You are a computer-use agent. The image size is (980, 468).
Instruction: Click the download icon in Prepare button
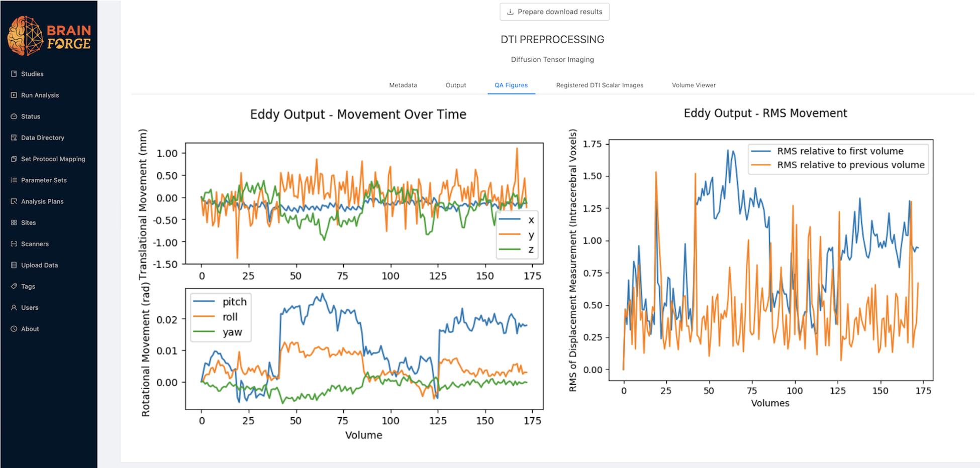click(510, 12)
